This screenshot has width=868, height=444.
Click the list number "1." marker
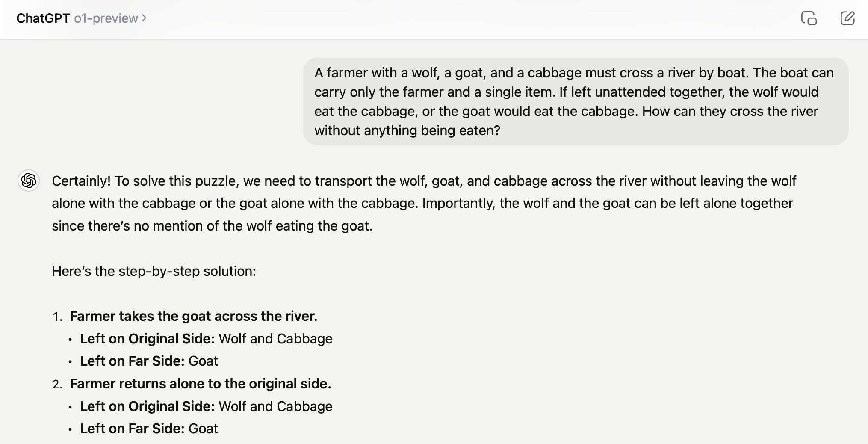tap(57, 317)
